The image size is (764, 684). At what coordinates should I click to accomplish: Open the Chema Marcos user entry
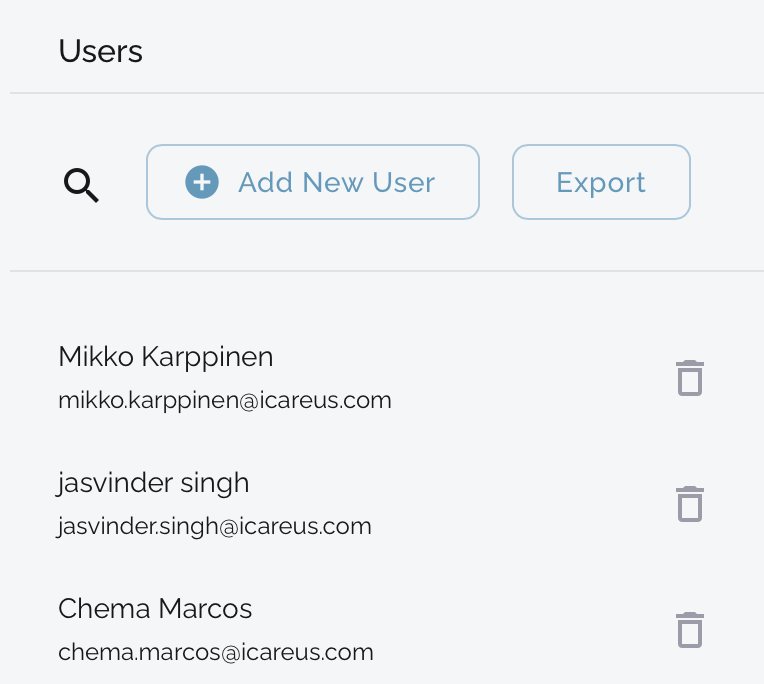click(155, 608)
